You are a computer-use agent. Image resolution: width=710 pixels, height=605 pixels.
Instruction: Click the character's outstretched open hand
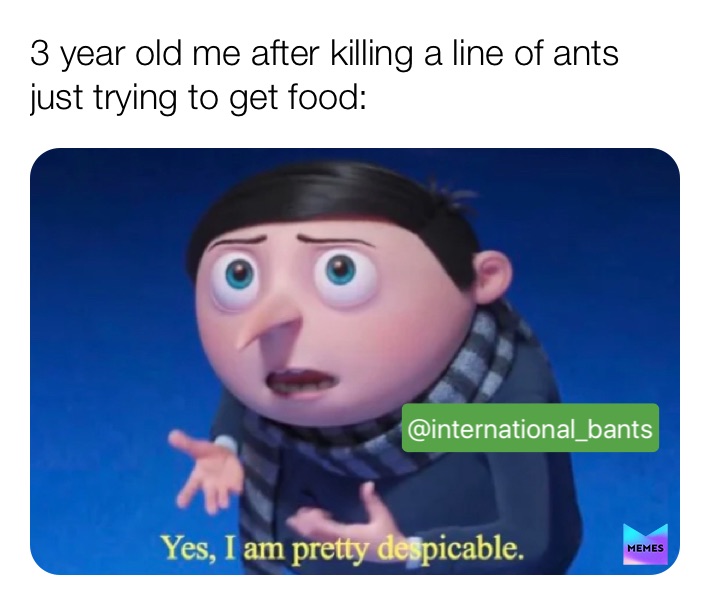click(x=203, y=468)
